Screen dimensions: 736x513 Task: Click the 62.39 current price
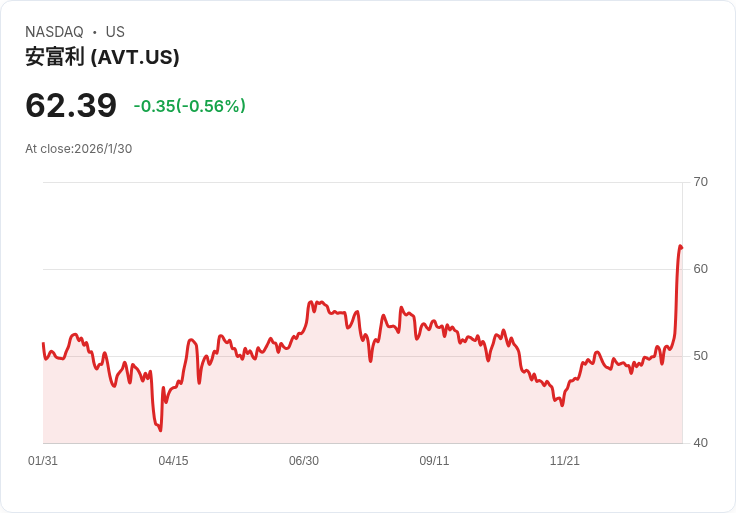(71, 105)
